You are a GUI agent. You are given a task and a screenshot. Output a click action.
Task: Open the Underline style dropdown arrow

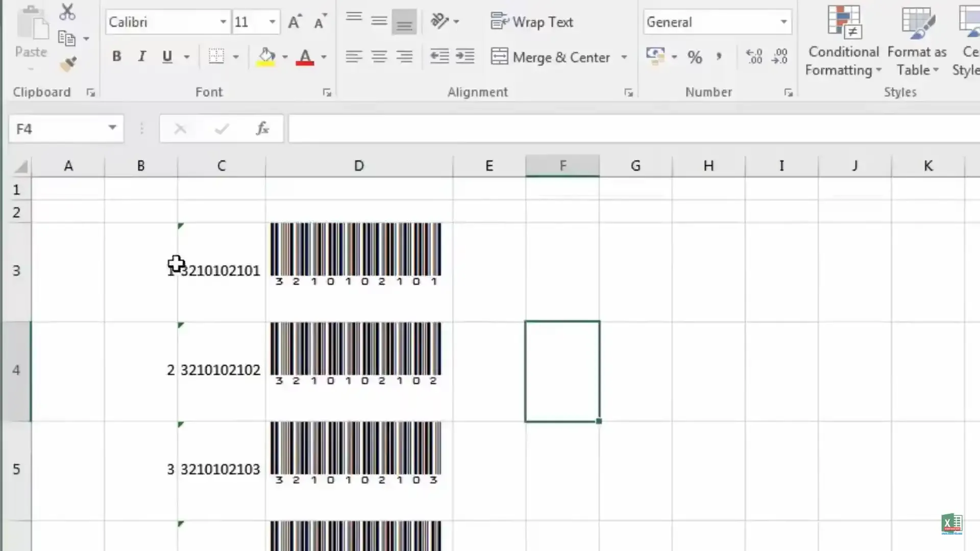tap(187, 57)
